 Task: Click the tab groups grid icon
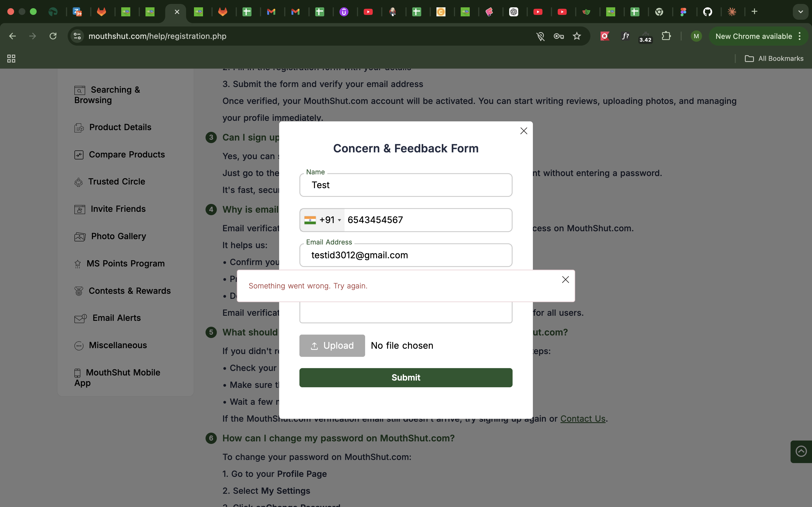[11, 59]
